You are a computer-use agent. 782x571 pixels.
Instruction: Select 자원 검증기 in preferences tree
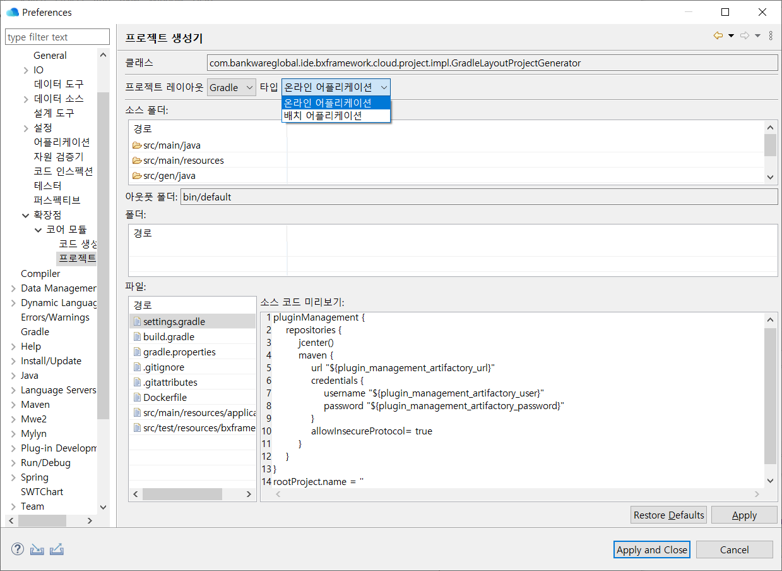click(58, 157)
